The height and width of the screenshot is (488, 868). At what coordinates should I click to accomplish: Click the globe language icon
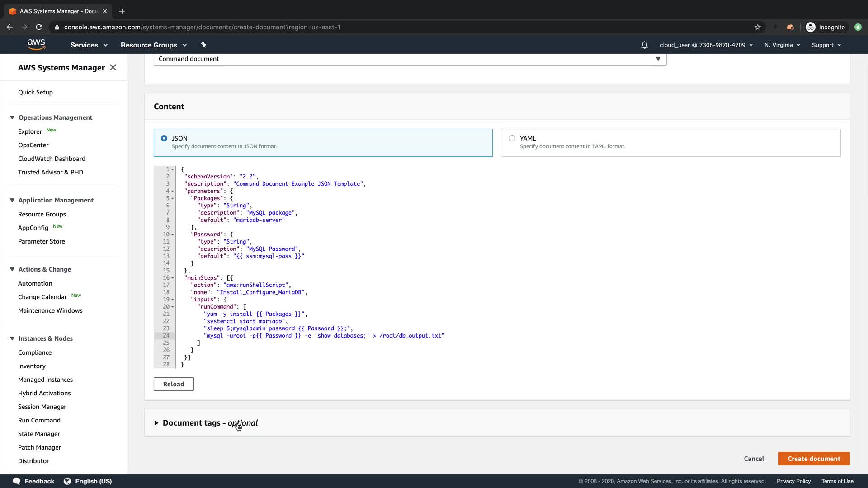coord(67,481)
